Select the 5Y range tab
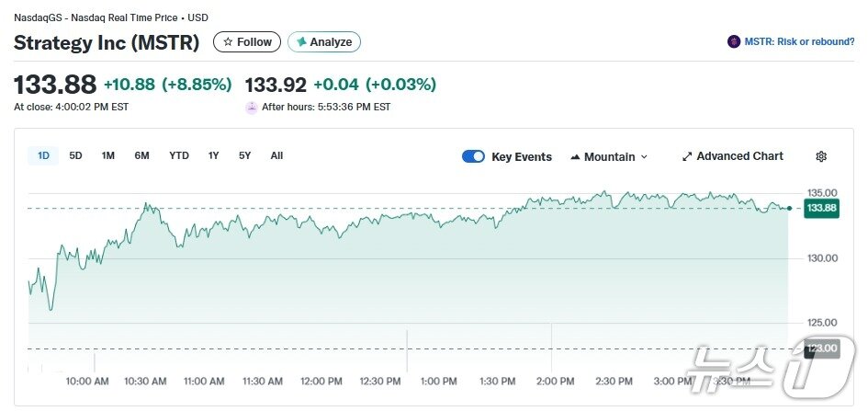 point(244,156)
